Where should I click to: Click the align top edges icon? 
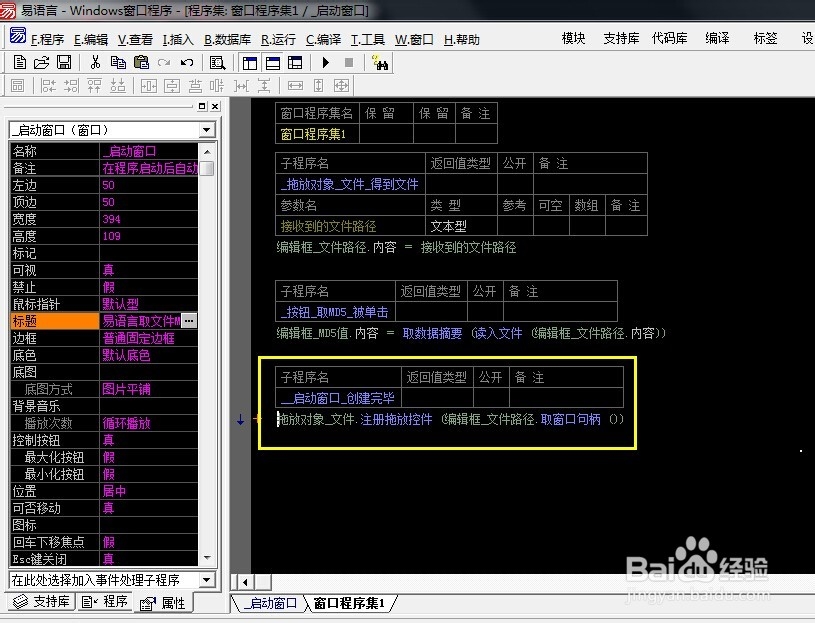95,86
